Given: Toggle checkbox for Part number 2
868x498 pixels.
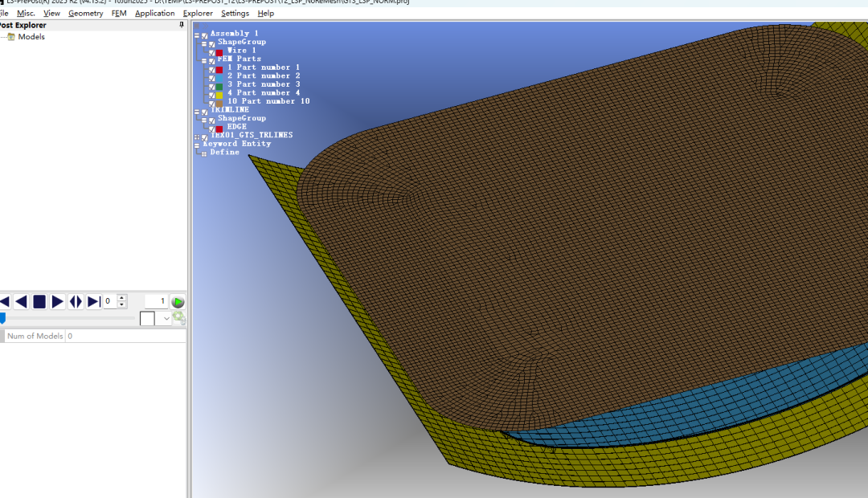Looking at the screenshot, I should tap(211, 79).
